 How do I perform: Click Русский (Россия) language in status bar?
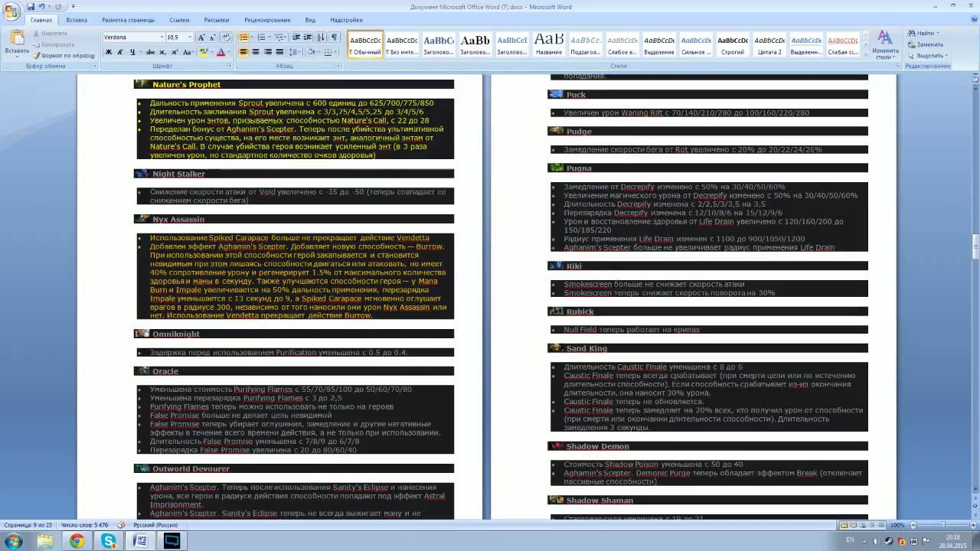[x=155, y=525]
